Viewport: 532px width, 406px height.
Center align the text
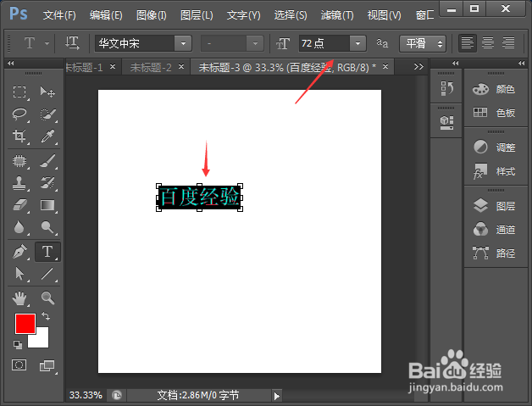click(x=488, y=43)
